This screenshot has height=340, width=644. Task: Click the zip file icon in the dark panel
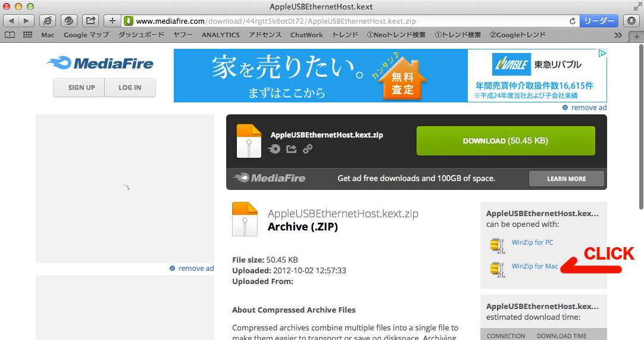coord(249,141)
